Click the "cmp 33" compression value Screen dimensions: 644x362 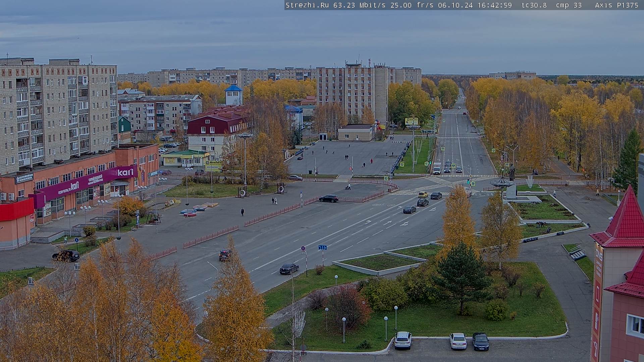[569, 5]
